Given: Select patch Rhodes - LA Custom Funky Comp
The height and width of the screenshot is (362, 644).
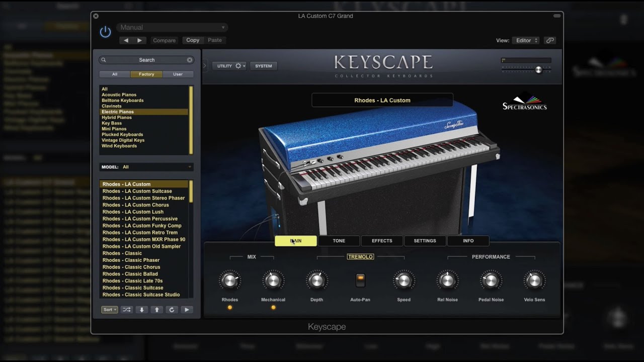Looking at the screenshot, I should click(144, 226).
